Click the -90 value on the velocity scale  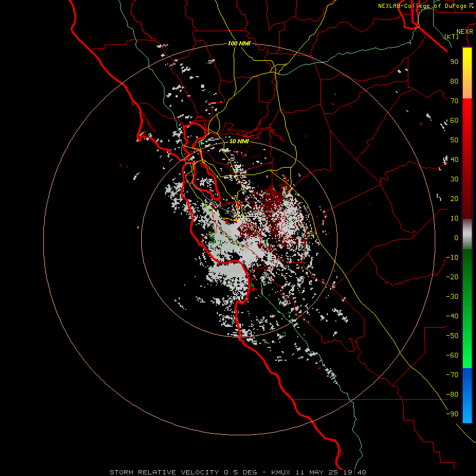[x=452, y=414]
